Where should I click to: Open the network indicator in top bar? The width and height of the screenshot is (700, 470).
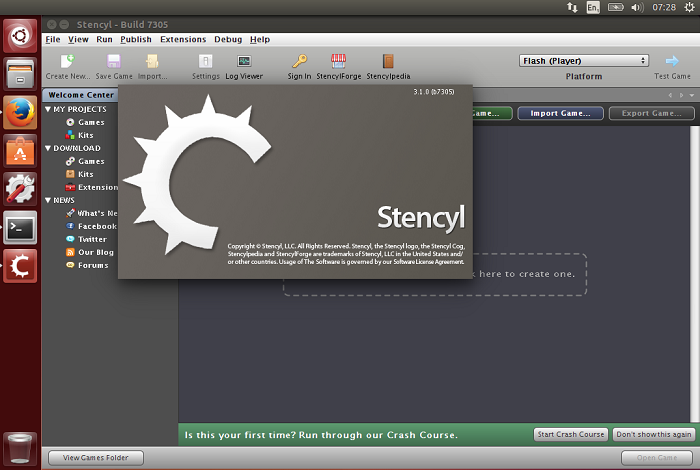[x=572, y=7]
